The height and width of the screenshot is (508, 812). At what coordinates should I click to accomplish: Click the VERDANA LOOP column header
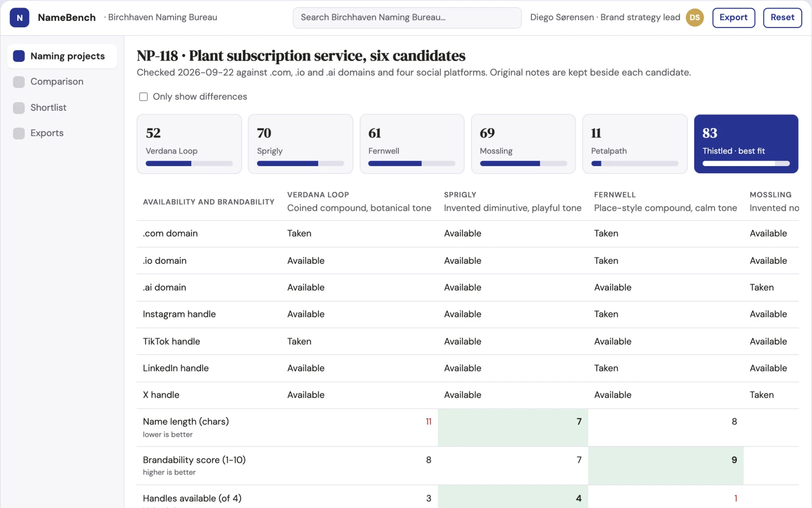coord(359,202)
